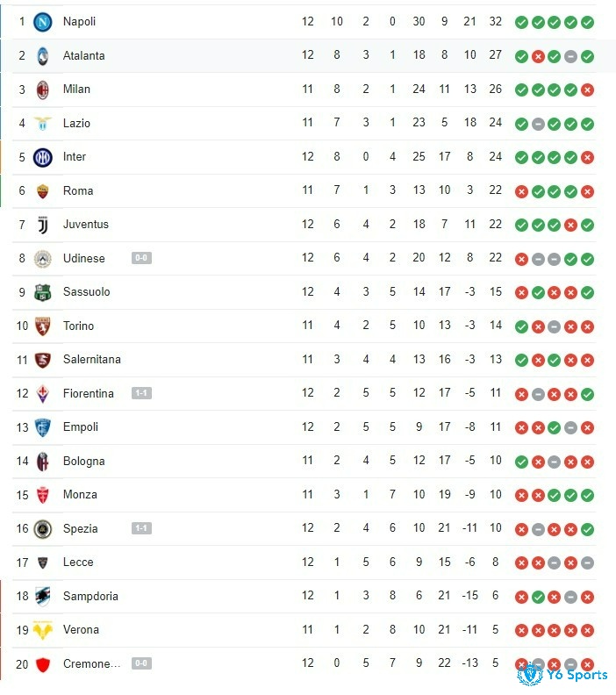Image resolution: width=616 pixels, height=695 pixels.
Task: Click the Juventus logo icon
Action: coord(42,226)
